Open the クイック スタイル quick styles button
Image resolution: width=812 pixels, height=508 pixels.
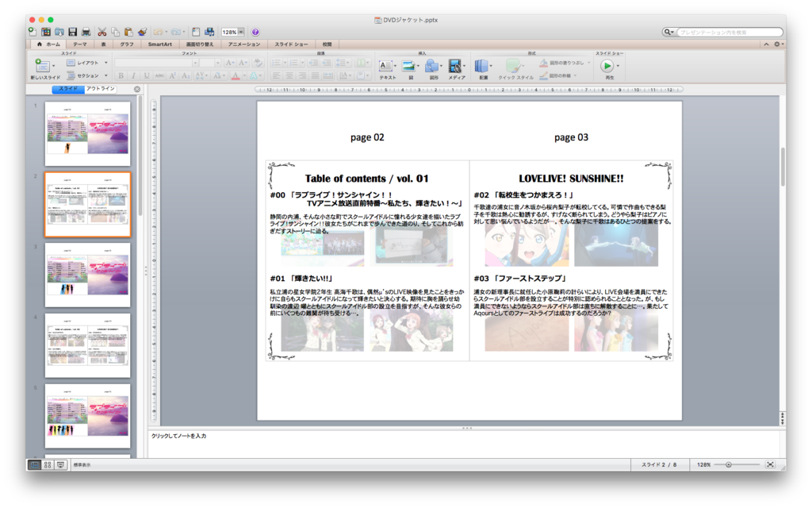[515, 69]
